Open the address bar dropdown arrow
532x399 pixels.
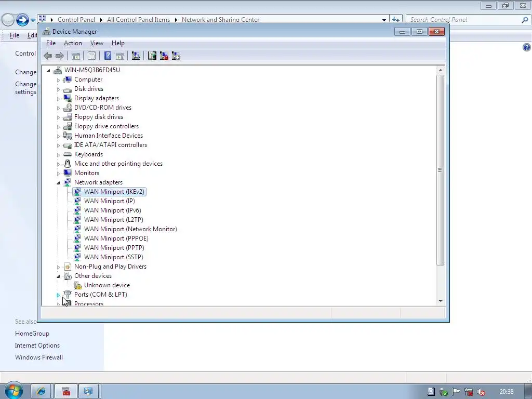[384, 20]
